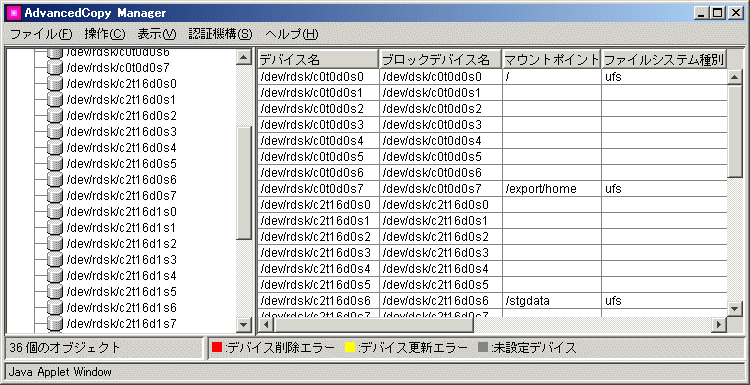The width and height of the screenshot is (750, 385).
Task: Click the /export/home mount point cell
Action: [552, 188]
